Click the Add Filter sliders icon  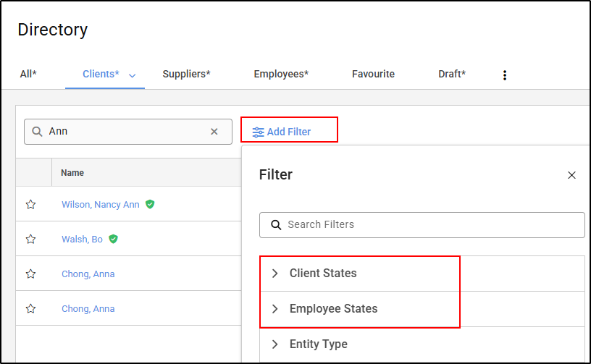[x=258, y=132]
